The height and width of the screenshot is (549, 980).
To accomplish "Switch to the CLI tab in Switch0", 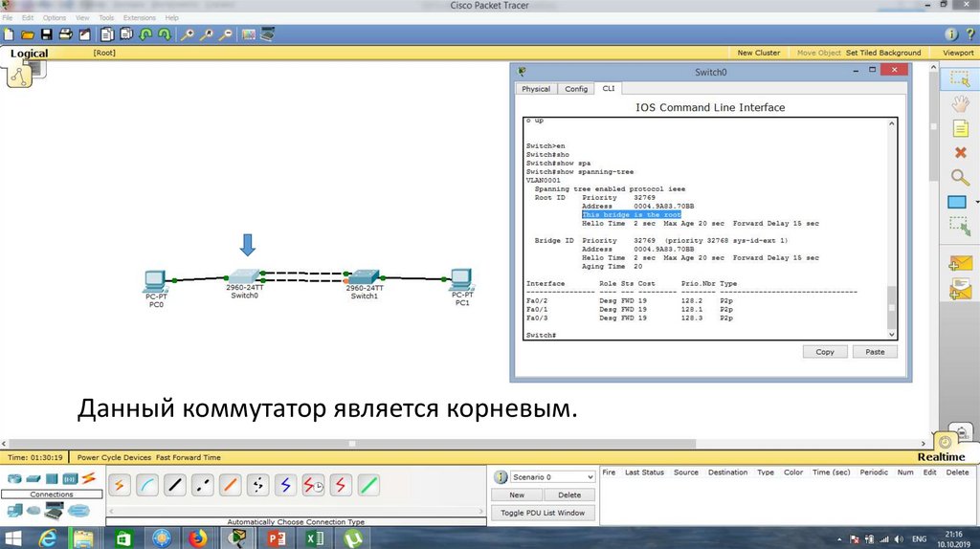I will (x=609, y=88).
